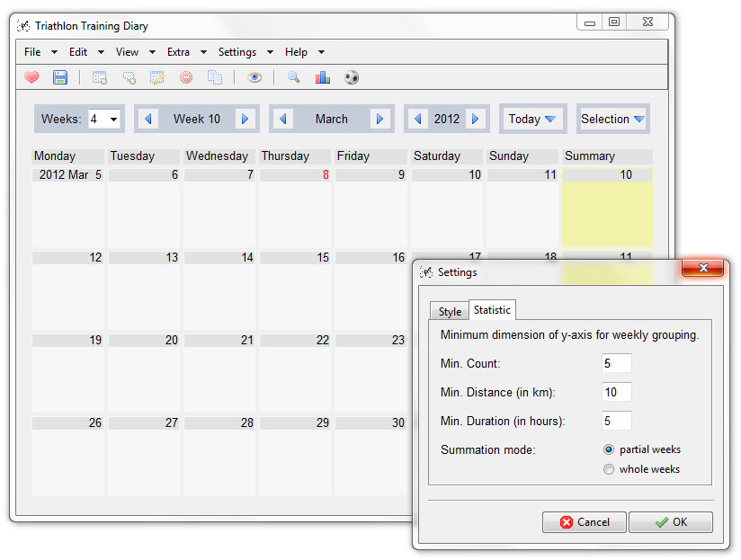Click the eye view icon

coord(254,77)
